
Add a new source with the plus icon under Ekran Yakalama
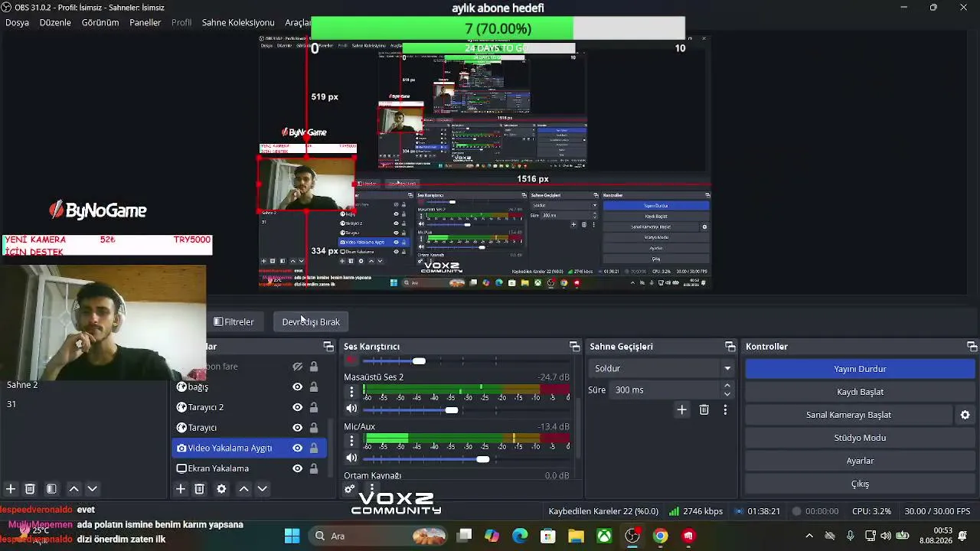click(181, 489)
